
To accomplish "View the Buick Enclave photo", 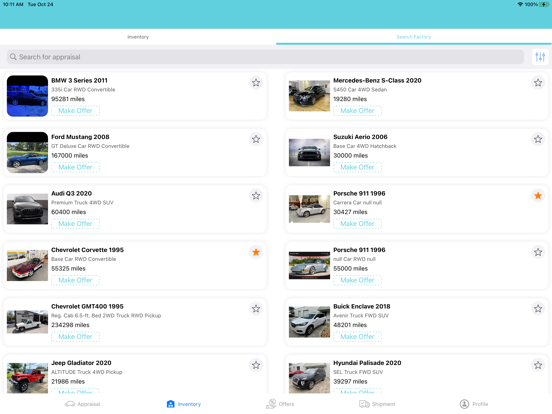I will click(x=309, y=322).
